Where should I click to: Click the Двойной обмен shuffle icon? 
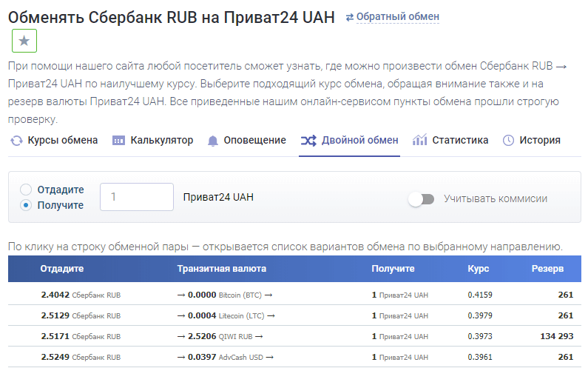[308, 141]
